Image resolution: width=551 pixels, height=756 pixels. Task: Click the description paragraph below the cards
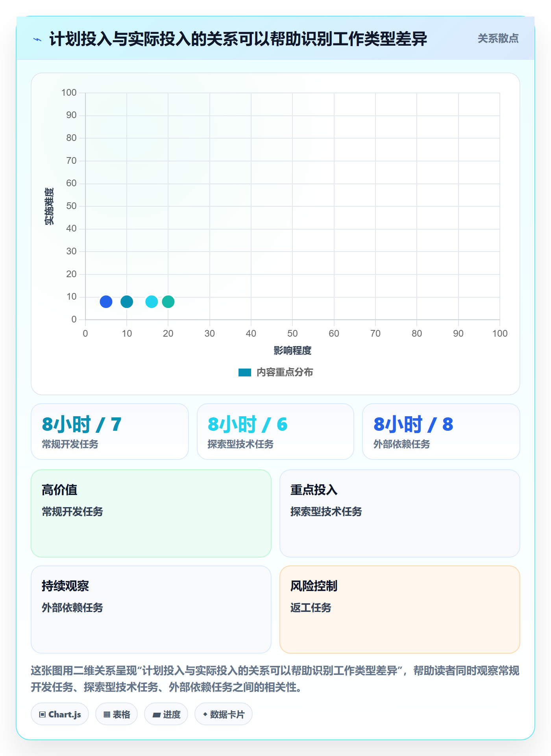275,679
